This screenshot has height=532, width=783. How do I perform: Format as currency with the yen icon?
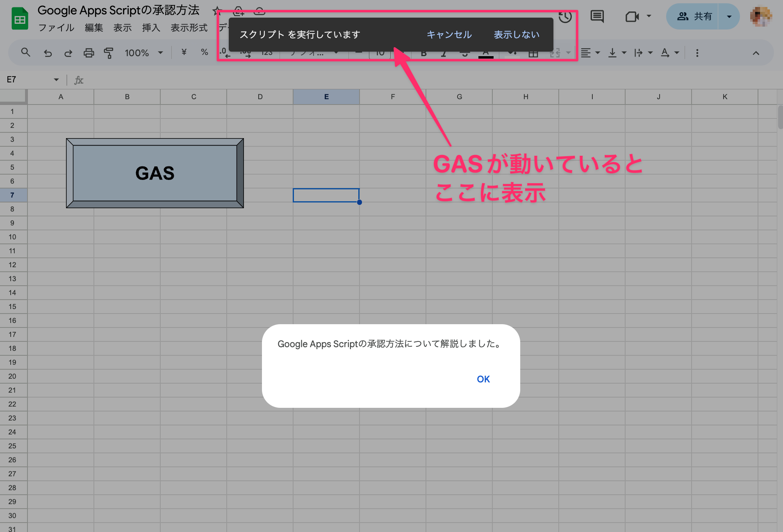click(x=184, y=52)
